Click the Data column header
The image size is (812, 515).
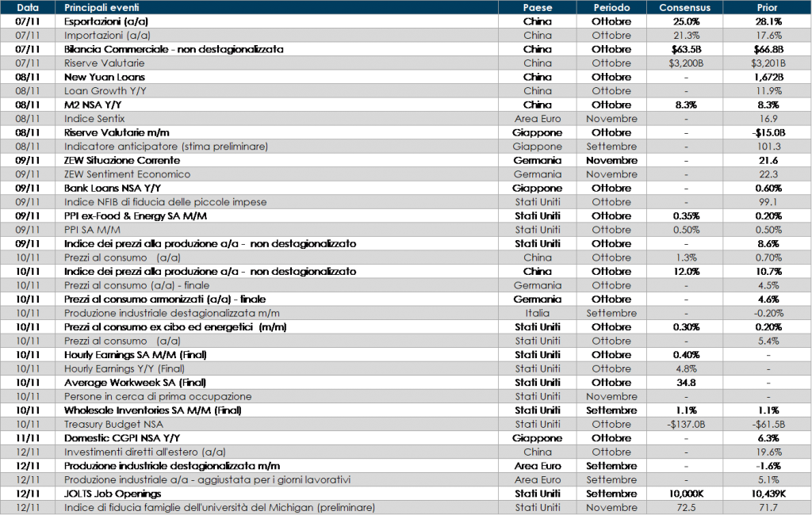point(29,7)
